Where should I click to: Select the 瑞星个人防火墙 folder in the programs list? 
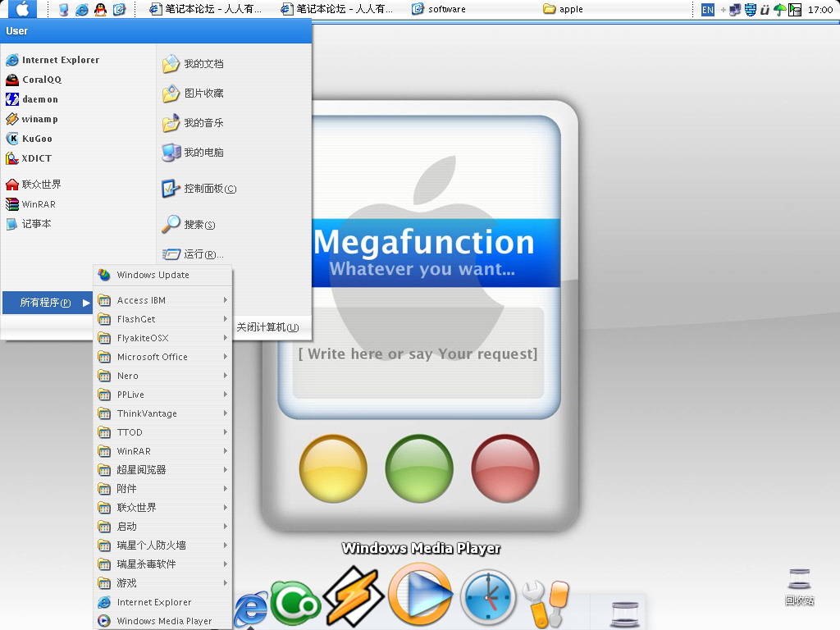[x=163, y=546]
